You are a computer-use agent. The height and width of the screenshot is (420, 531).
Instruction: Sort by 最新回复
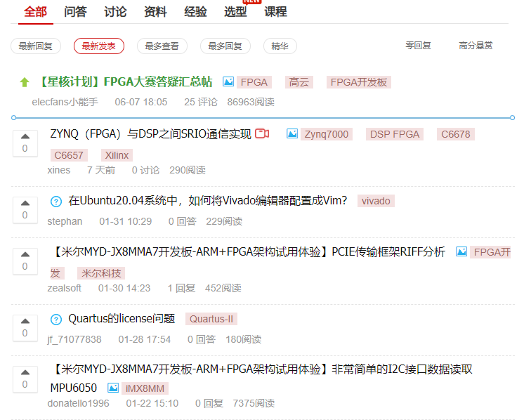(x=36, y=46)
